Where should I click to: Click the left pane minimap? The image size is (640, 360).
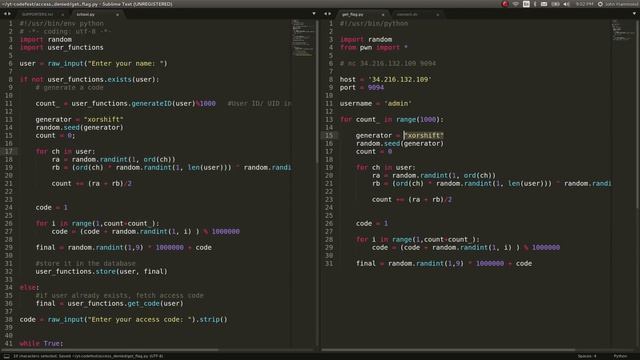pyautogui.click(x=303, y=38)
